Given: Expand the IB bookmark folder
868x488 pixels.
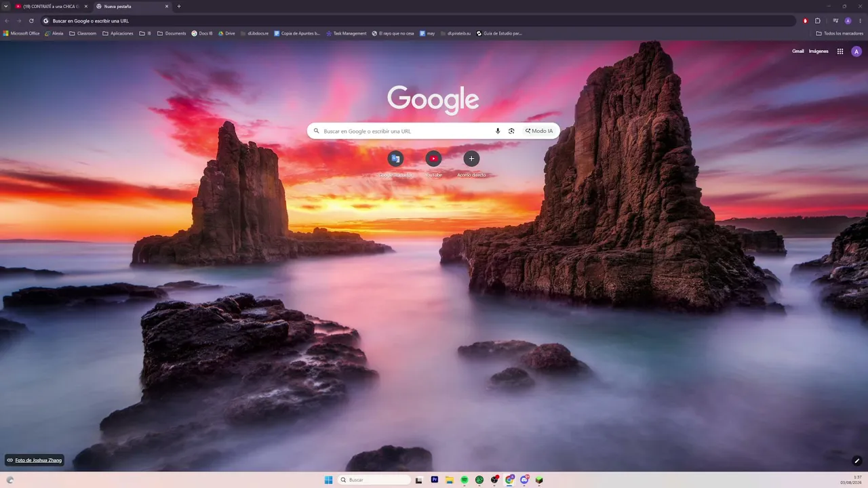Looking at the screenshot, I should 145,33.
